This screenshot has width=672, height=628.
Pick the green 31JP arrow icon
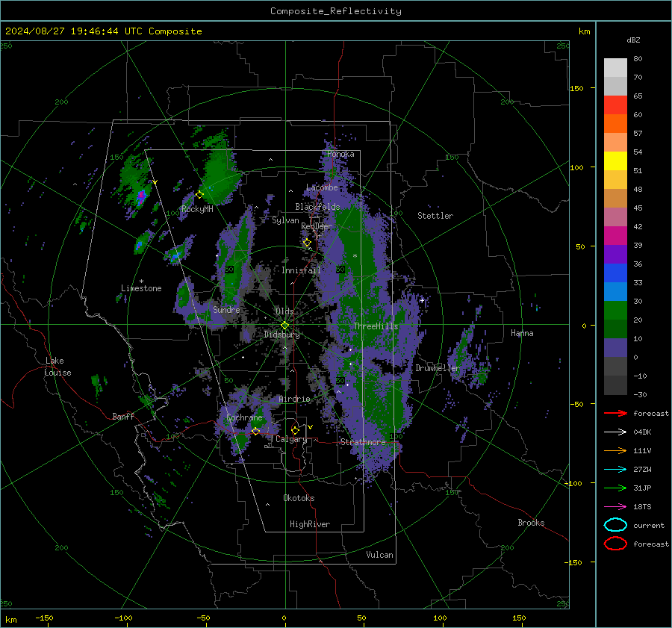[615, 488]
